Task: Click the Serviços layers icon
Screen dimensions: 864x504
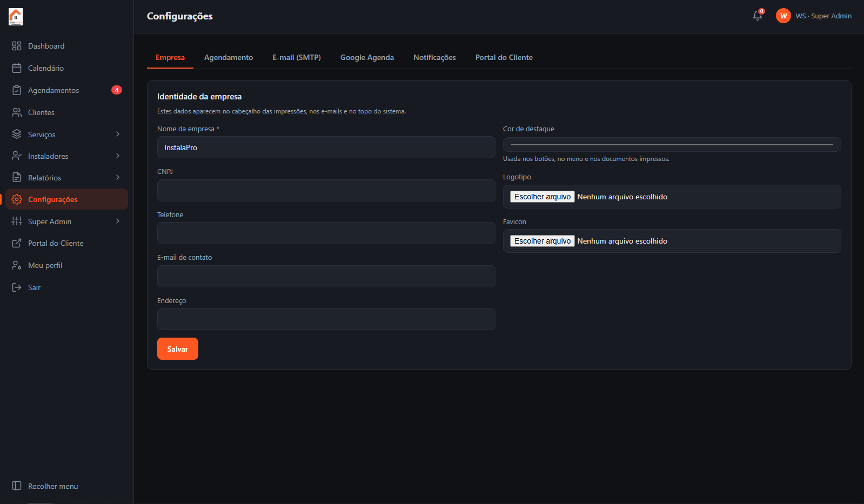Action: (x=17, y=134)
